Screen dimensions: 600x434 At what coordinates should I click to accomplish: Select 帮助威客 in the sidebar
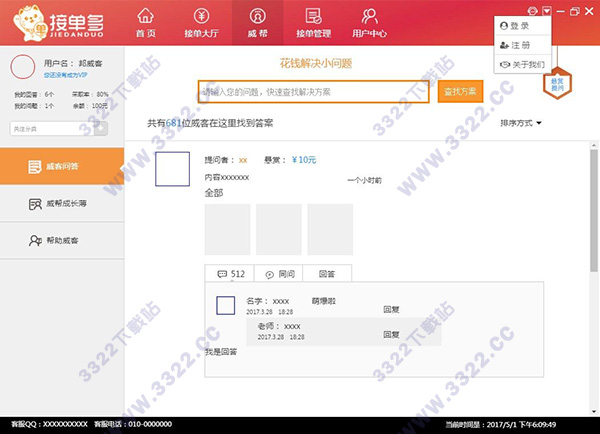[x=62, y=240]
